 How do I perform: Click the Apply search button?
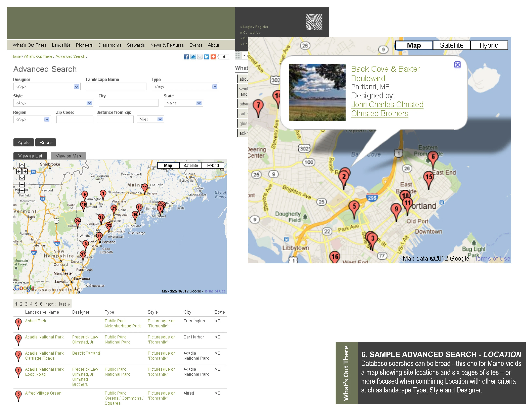pos(24,142)
